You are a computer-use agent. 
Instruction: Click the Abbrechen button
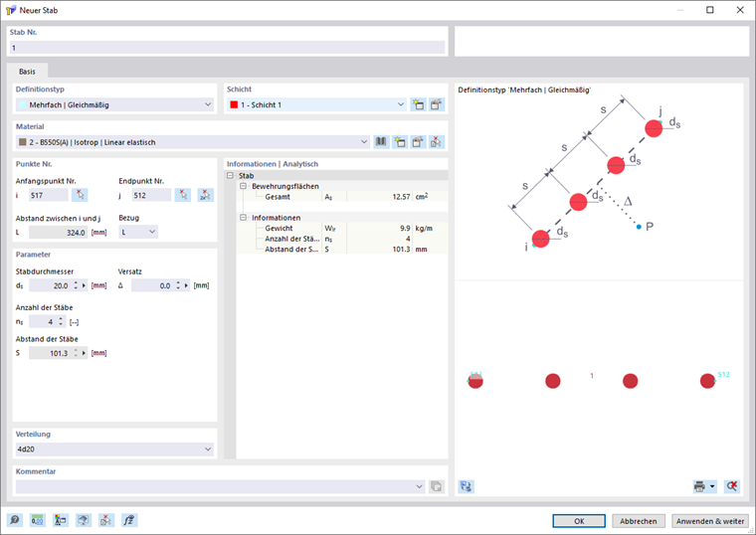(x=639, y=521)
